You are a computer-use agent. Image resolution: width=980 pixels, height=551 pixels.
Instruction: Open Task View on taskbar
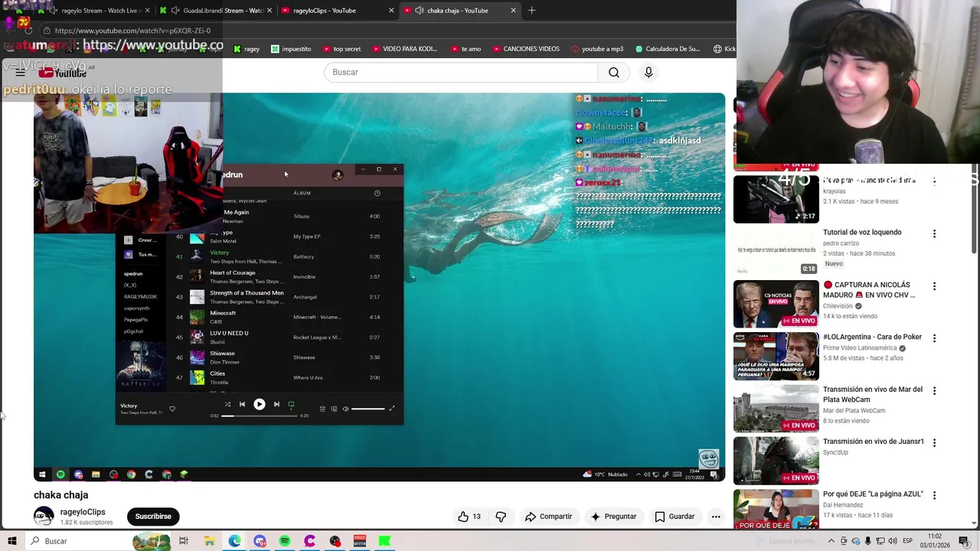click(184, 541)
